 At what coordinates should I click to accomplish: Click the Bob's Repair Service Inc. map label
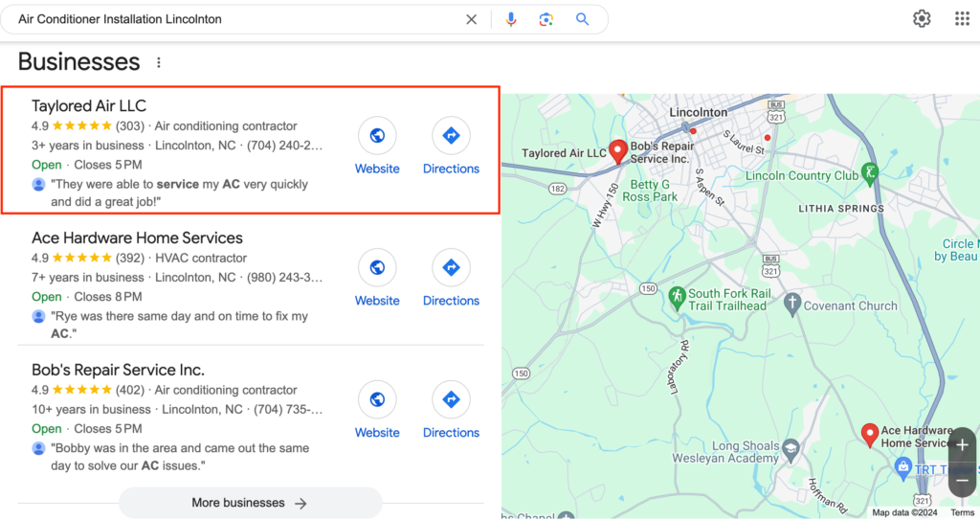662,152
